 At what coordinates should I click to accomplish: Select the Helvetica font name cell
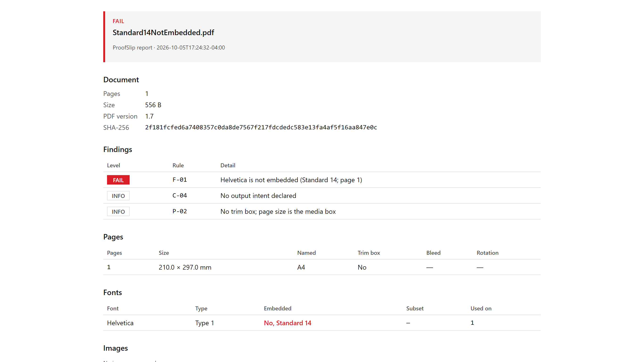click(120, 323)
